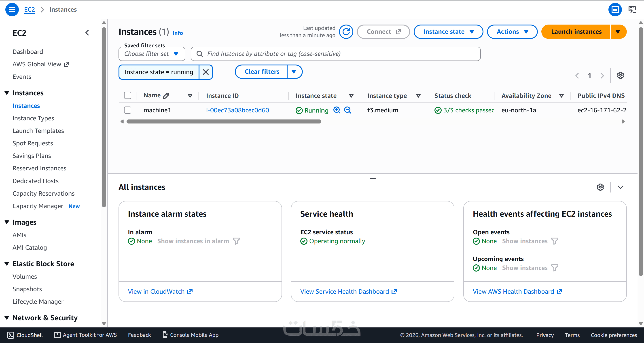The width and height of the screenshot is (644, 343).
Task: Click the screen chat icon in top right
Action: pos(632,9)
